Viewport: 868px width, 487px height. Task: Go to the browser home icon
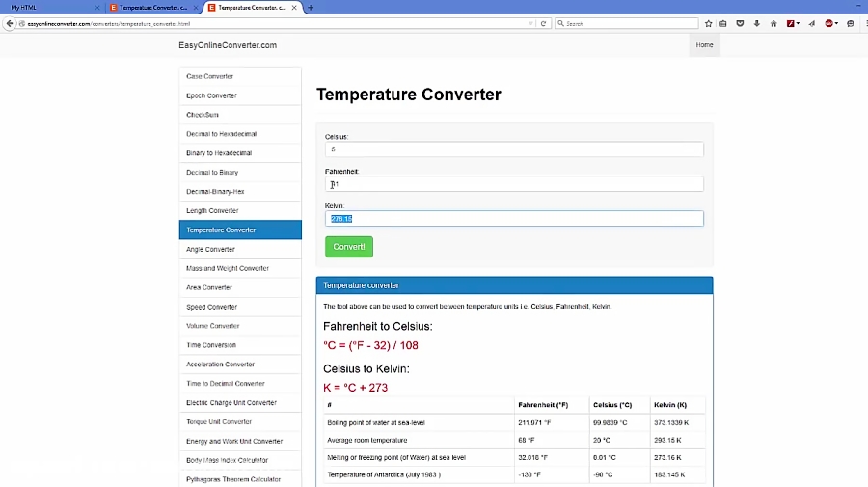point(773,24)
